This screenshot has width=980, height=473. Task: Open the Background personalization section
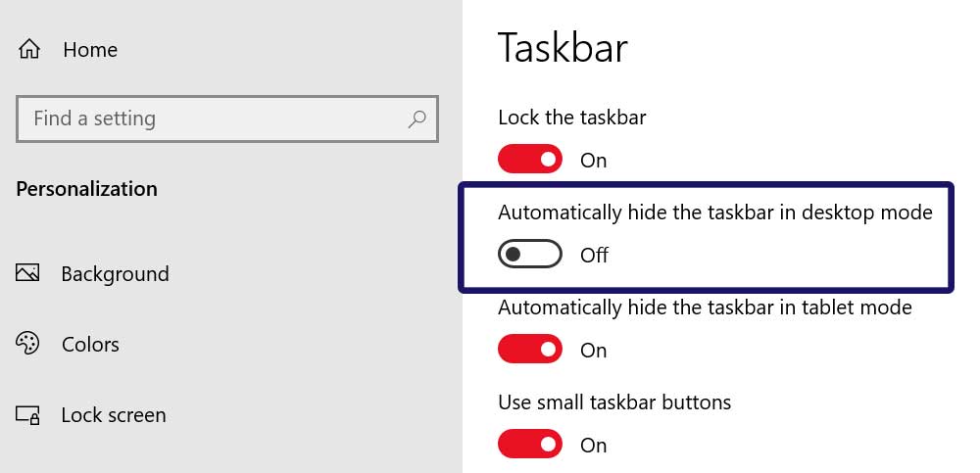point(115,273)
